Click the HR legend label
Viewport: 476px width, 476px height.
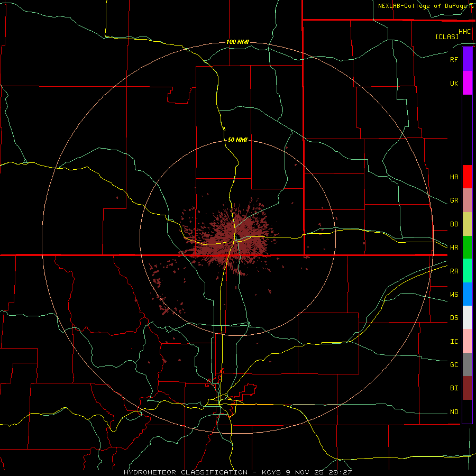tap(454, 248)
